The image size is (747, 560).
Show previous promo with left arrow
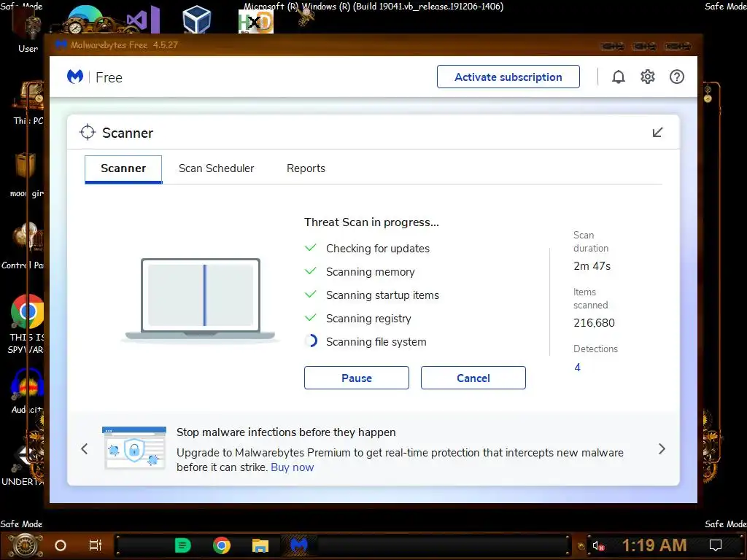85,448
